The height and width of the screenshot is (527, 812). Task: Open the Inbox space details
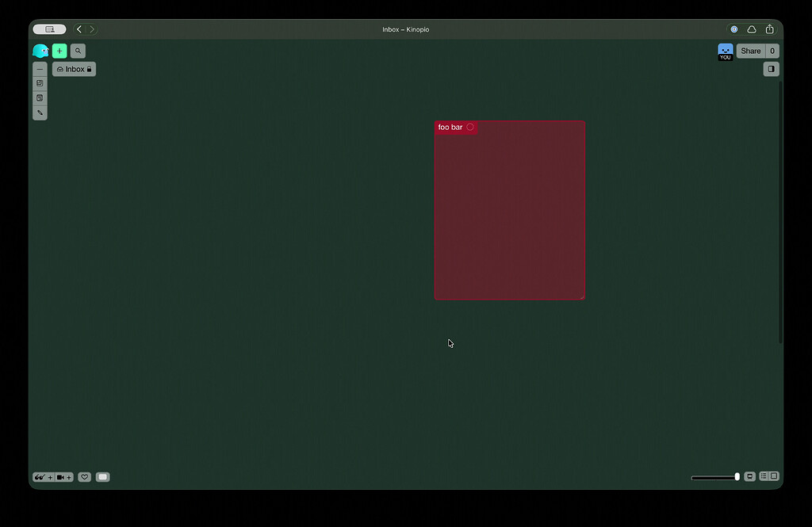[74, 69]
